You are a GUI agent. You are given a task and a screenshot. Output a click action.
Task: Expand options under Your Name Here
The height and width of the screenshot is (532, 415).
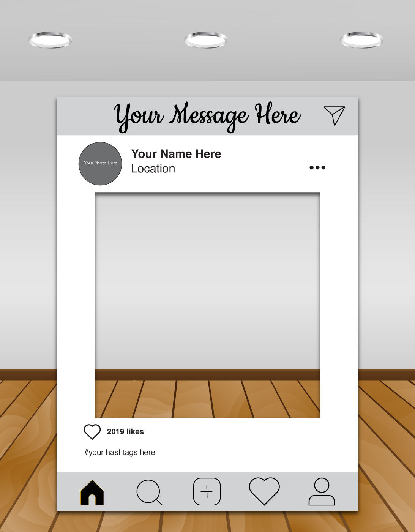click(x=317, y=167)
